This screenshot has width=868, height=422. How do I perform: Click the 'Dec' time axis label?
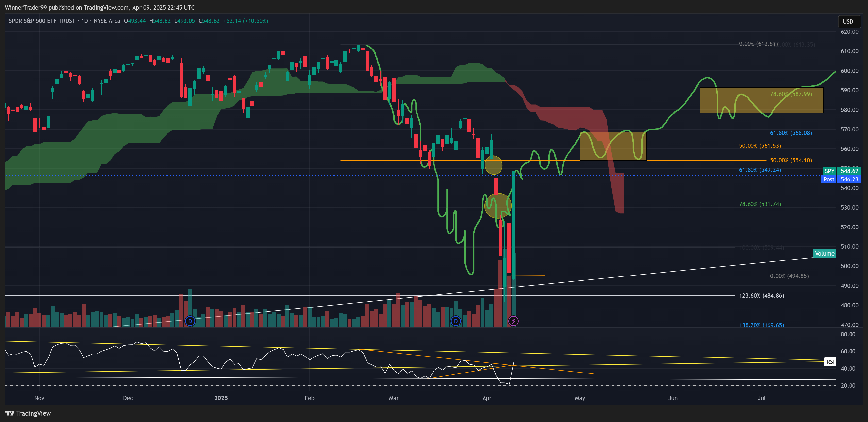pyautogui.click(x=128, y=398)
